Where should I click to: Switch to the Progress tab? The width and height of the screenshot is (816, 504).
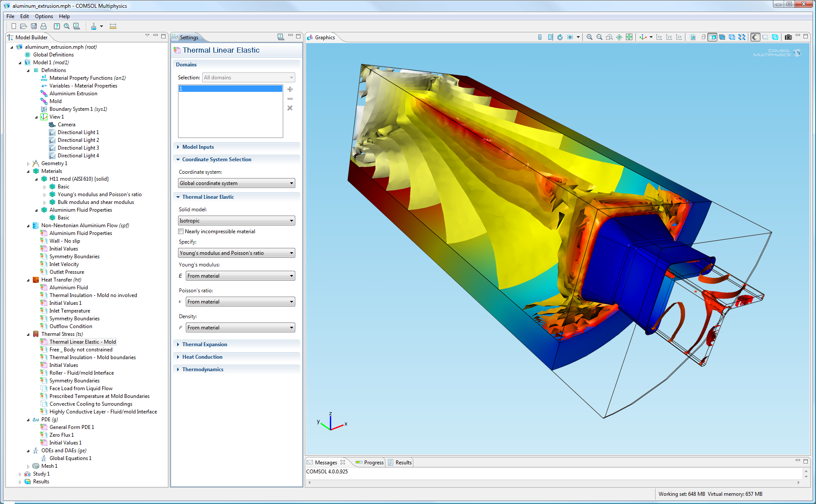tap(370, 462)
